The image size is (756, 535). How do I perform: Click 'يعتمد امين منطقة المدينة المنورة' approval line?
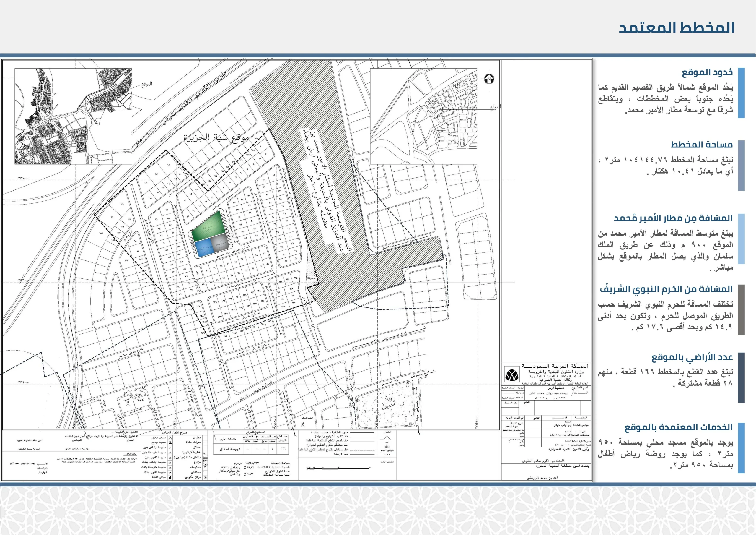pos(563,466)
